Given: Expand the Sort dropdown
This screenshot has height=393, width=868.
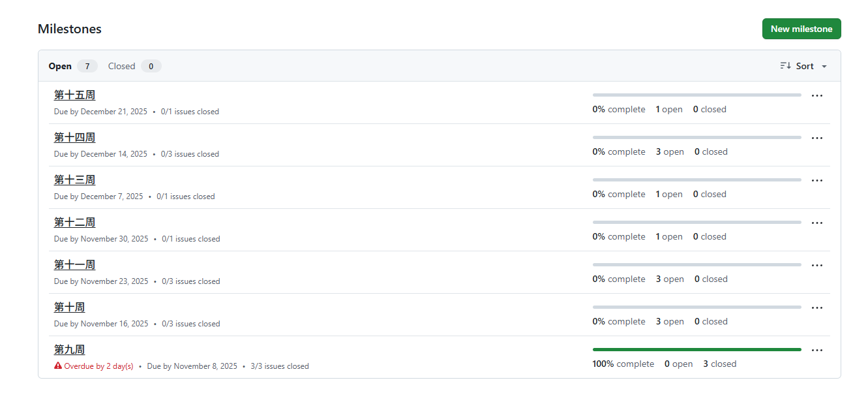Looking at the screenshot, I should coord(803,66).
